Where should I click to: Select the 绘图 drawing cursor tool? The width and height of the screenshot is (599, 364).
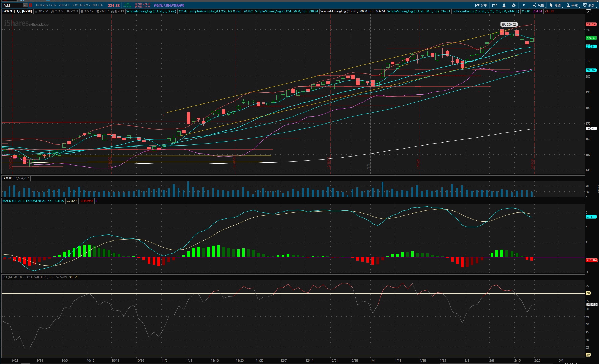tap(555, 5)
